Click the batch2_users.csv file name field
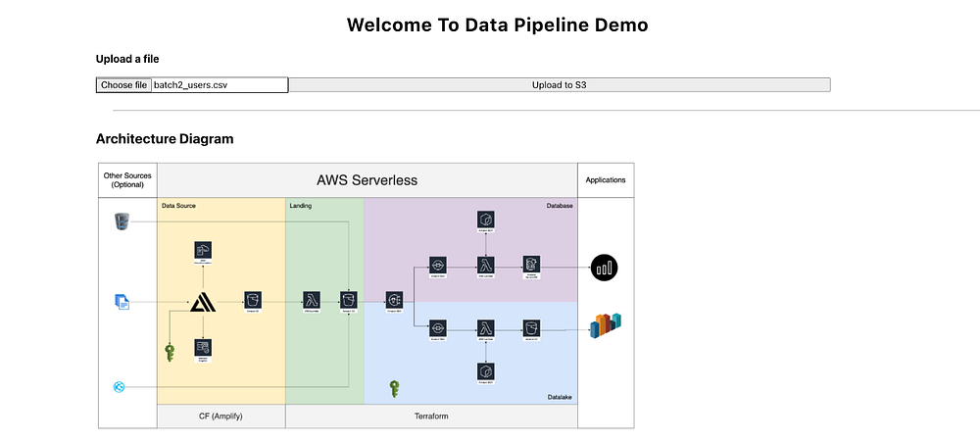This screenshot has height=442, width=980. point(219,85)
